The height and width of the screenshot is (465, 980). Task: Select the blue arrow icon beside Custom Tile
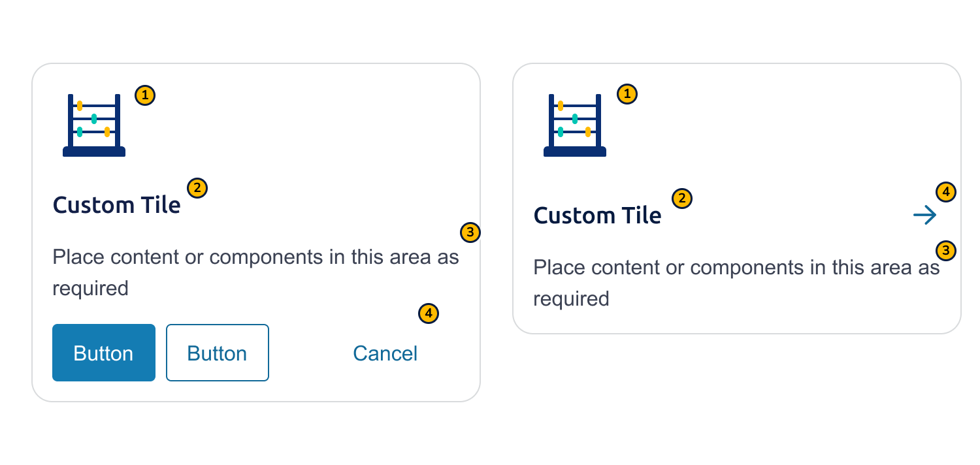pos(925,215)
